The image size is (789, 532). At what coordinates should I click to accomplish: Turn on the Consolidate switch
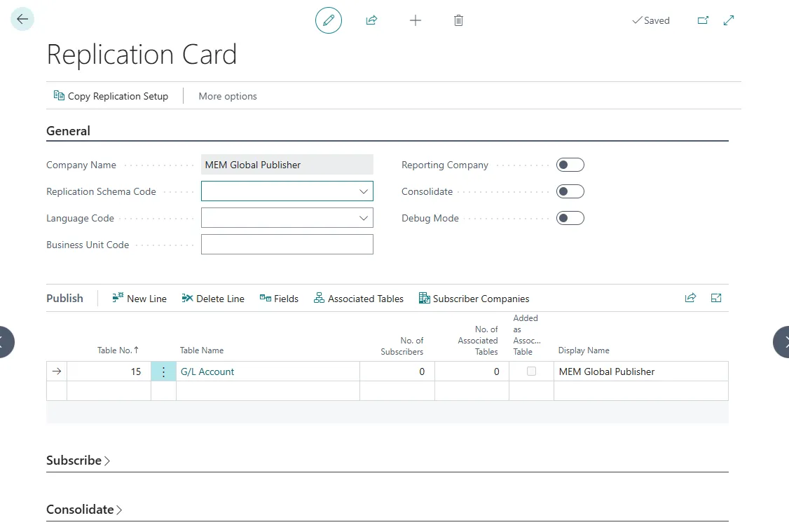570,191
